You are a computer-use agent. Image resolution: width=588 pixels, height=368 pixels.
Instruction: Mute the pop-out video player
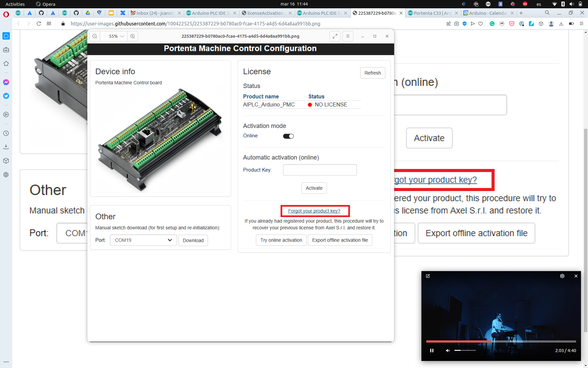click(448, 351)
